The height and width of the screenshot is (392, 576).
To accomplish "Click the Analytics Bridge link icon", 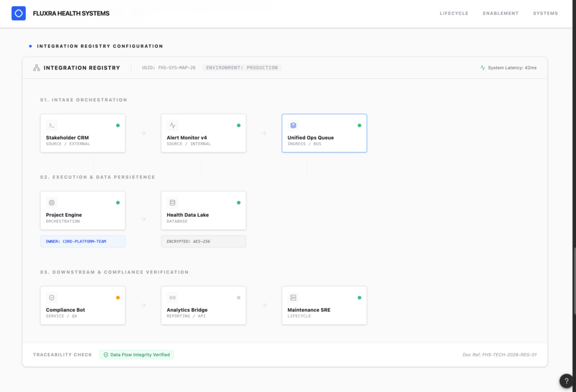I will coord(172,298).
